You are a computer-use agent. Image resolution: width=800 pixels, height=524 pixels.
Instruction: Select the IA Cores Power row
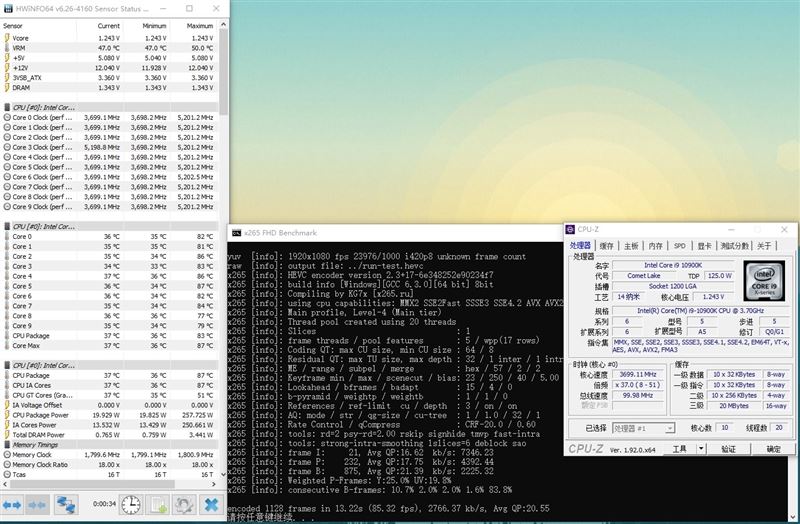tap(110, 425)
